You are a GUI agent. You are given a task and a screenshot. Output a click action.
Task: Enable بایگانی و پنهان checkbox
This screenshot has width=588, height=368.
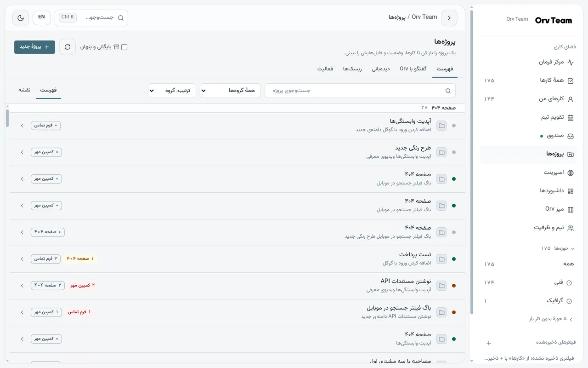pyautogui.click(x=124, y=47)
